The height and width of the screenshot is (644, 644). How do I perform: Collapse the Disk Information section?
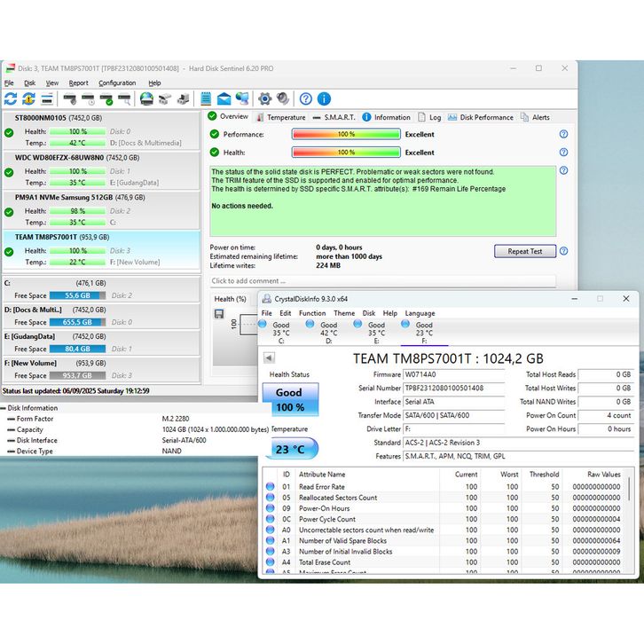click(4, 409)
